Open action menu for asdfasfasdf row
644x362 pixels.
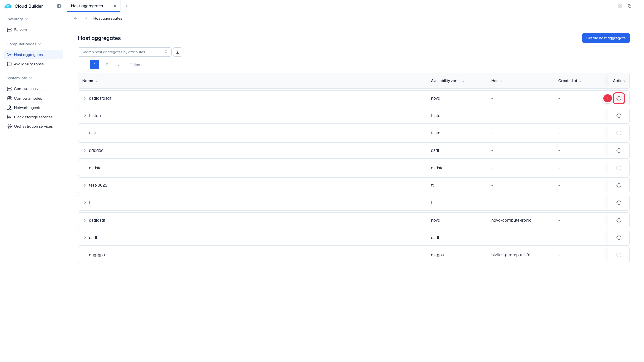point(619,98)
